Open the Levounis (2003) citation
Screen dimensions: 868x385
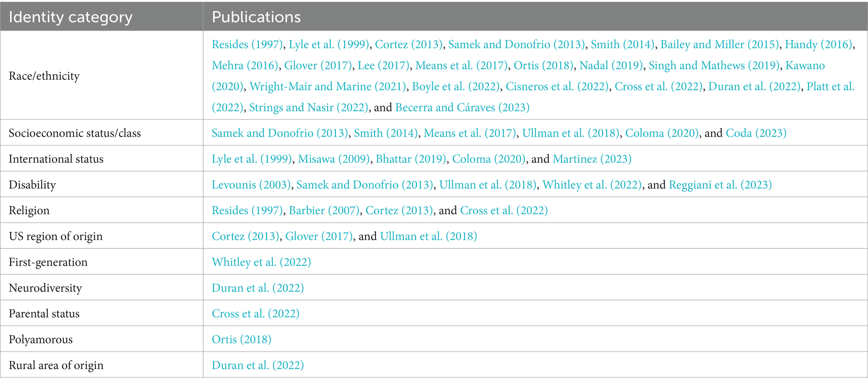[x=251, y=185]
